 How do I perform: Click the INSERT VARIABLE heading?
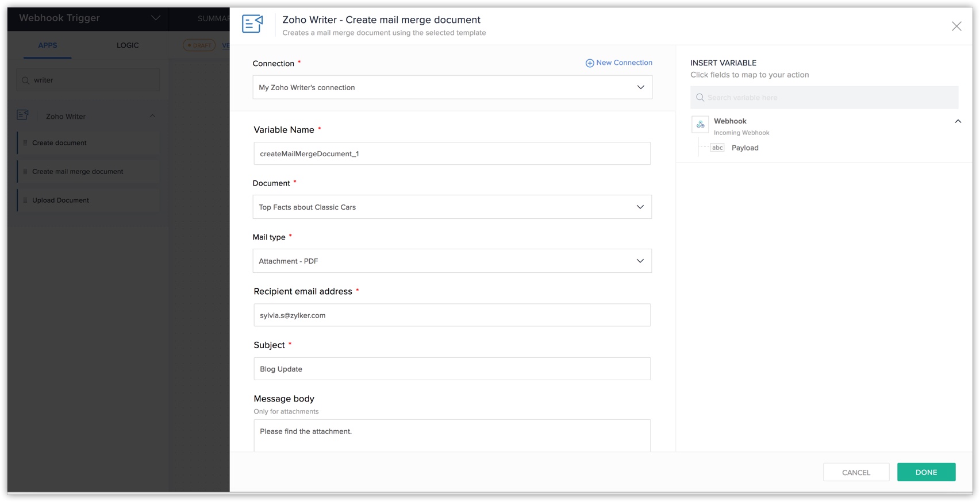(x=723, y=63)
